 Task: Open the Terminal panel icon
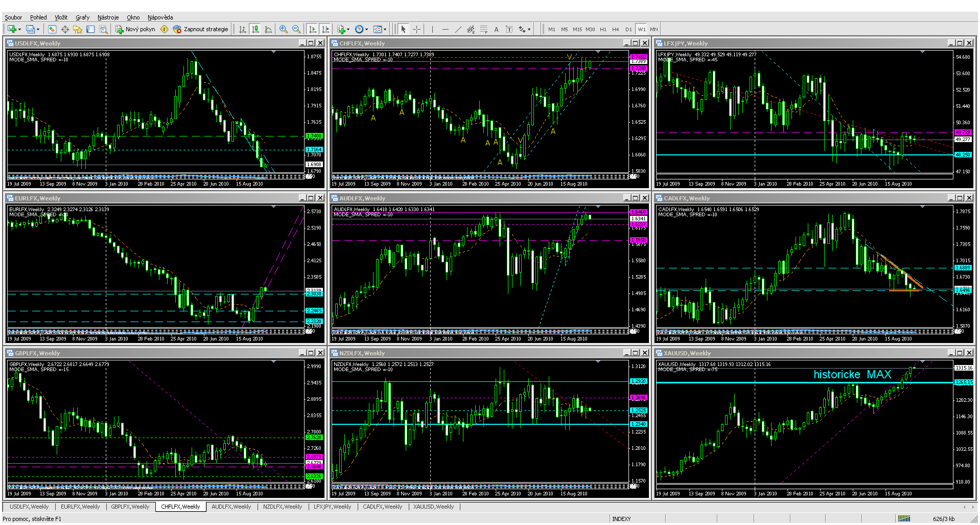coord(90,29)
